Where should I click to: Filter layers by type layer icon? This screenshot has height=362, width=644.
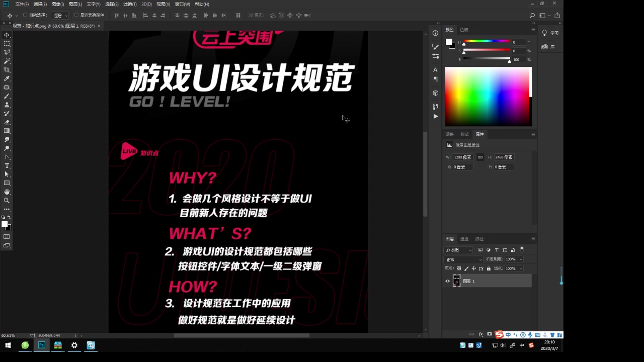497,250
